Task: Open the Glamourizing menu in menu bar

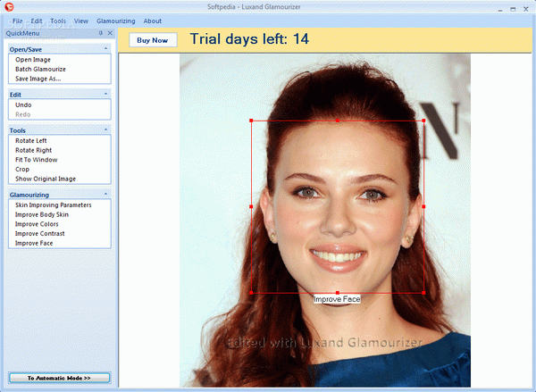Action: [x=116, y=21]
